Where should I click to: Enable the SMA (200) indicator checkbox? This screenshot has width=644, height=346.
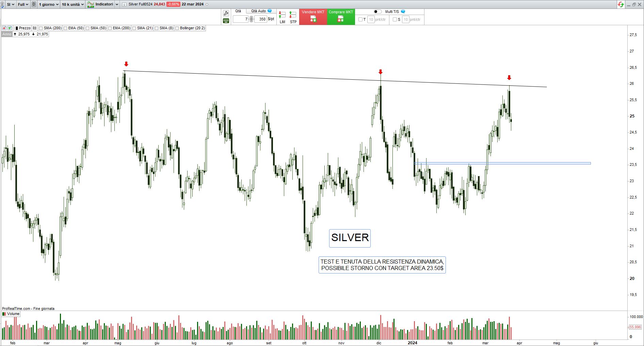click(x=41, y=28)
